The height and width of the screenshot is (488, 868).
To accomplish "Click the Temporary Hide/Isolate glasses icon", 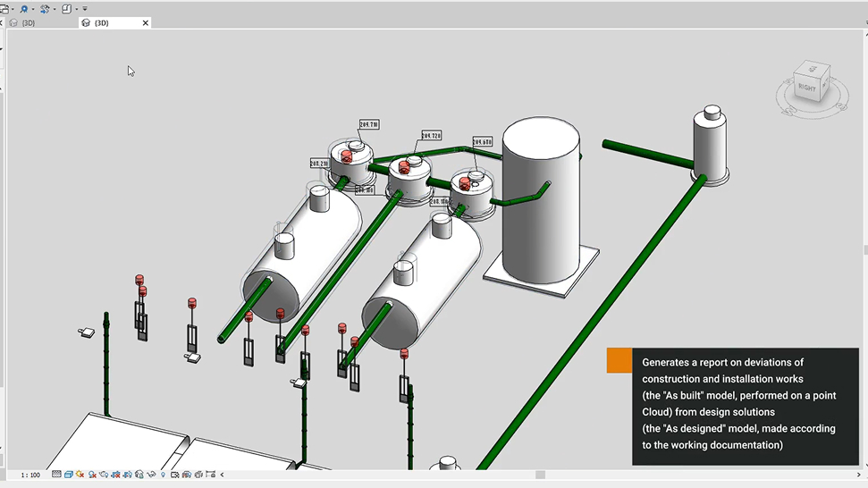I will [151, 475].
